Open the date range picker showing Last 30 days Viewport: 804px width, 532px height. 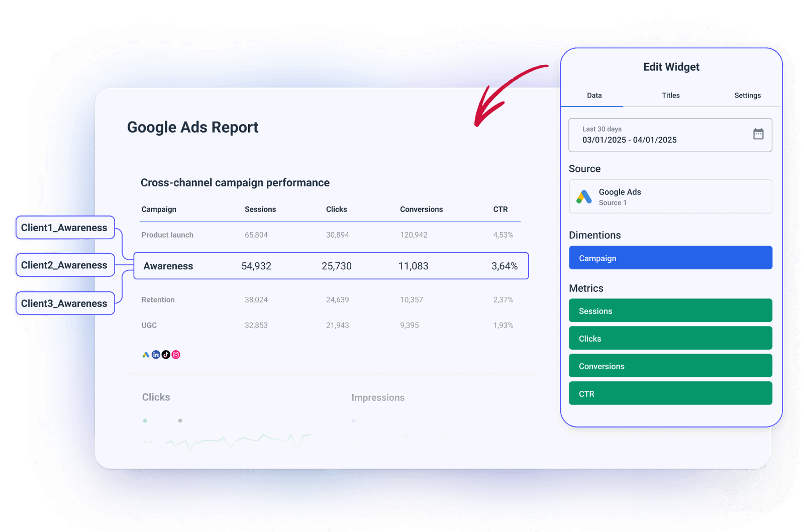(653, 135)
